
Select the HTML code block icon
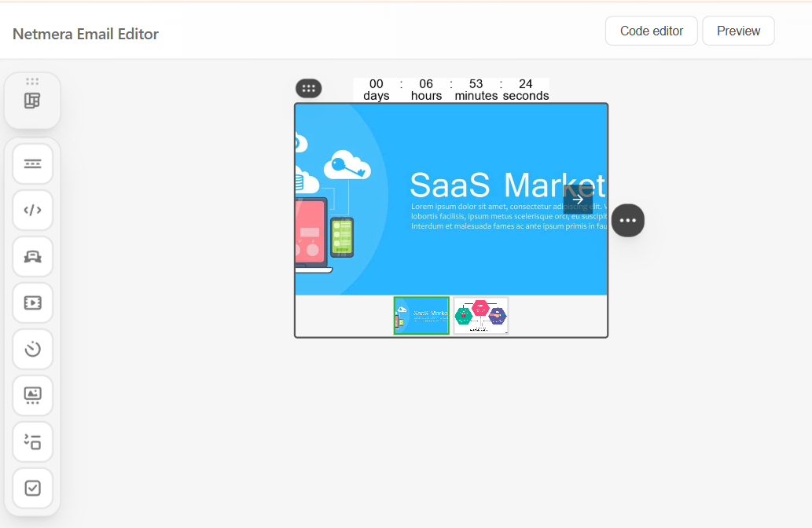(32, 210)
